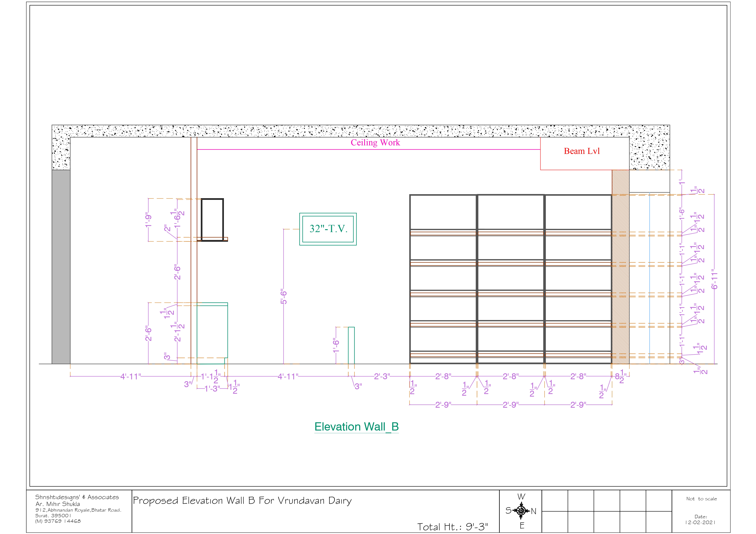756x534 pixels.
Task: Click the gray column on the left wall
Action: (x=61, y=266)
